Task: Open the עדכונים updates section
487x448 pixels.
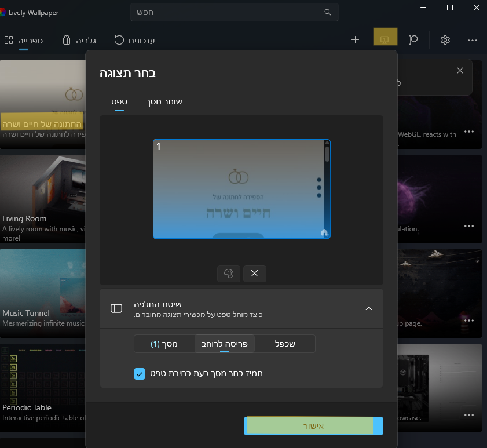Action: (x=134, y=41)
